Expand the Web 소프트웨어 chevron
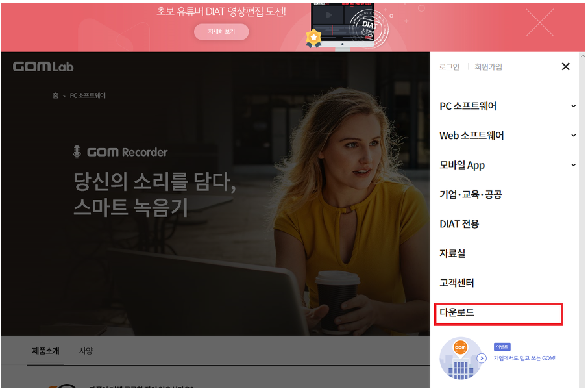 click(x=573, y=136)
